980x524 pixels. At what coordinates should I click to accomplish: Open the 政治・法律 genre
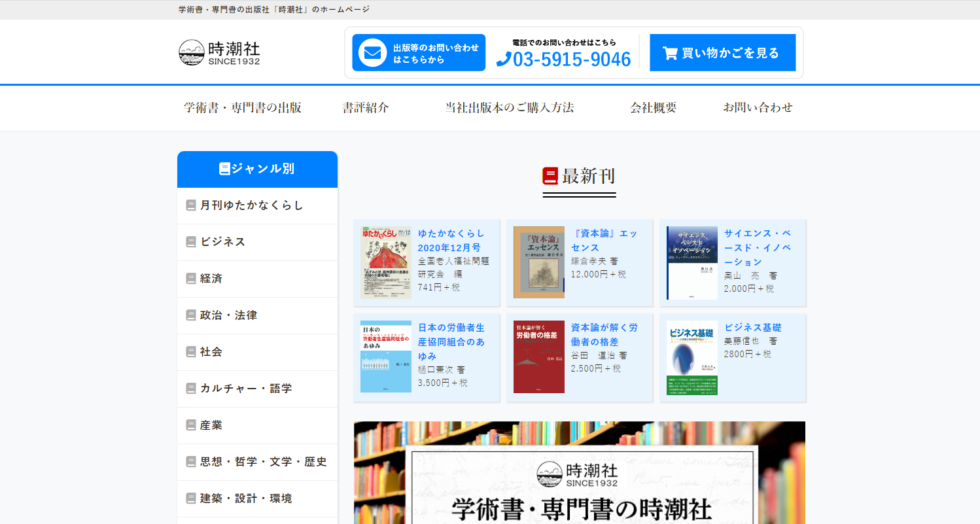(x=257, y=315)
